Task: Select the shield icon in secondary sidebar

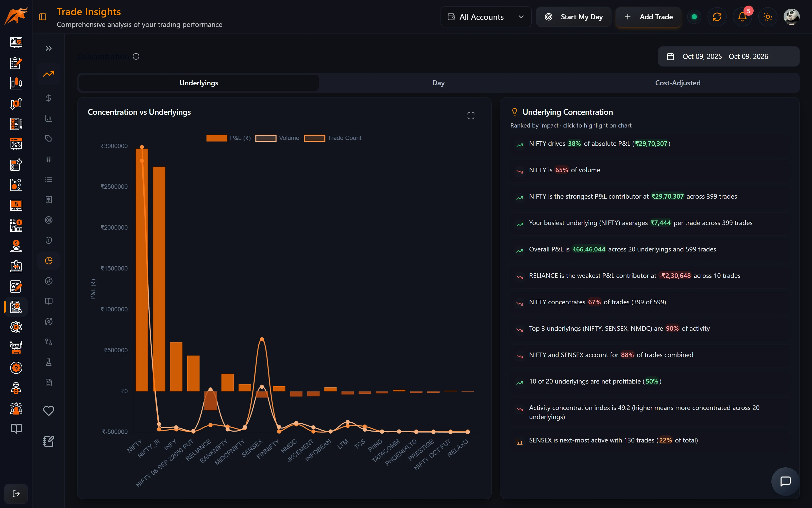Action: coord(49,240)
